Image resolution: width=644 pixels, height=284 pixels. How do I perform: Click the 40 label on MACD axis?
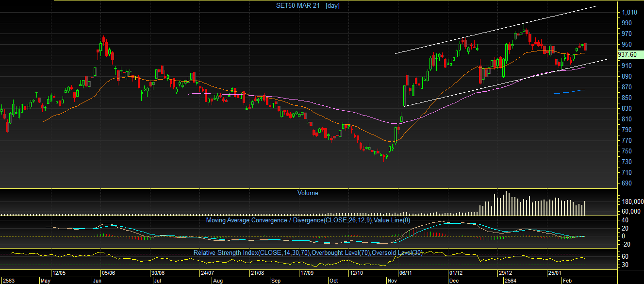625,220
